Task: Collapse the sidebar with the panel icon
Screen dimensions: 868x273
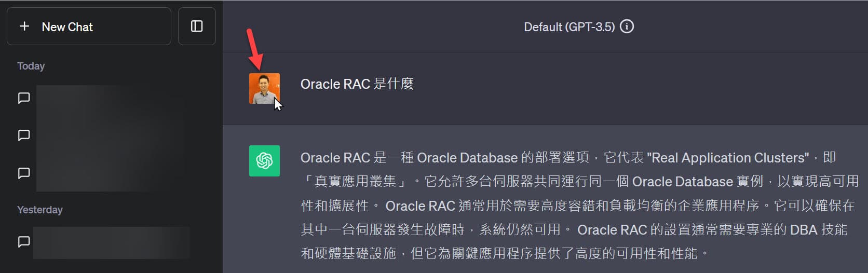Action: coord(197,26)
